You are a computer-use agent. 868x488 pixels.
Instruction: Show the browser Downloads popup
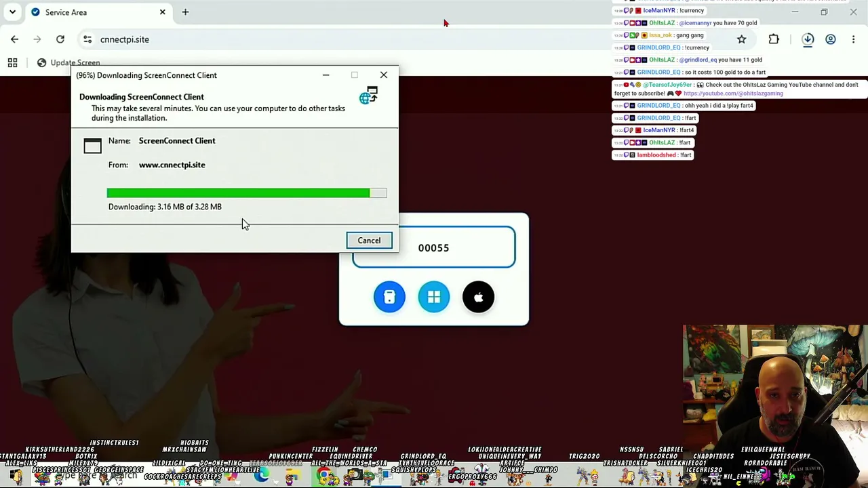(x=808, y=39)
